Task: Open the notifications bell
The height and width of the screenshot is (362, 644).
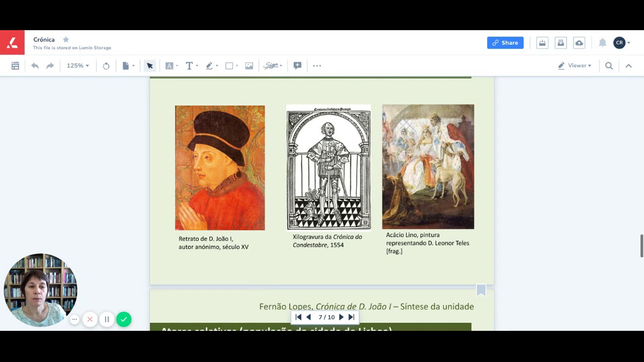Action: click(x=602, y=43)
